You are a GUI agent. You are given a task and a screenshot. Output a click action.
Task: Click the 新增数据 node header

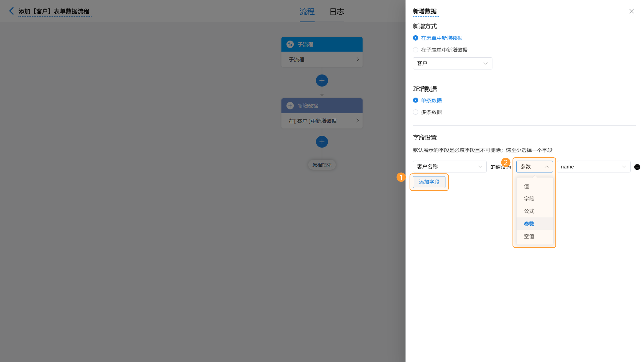(322, 106)
